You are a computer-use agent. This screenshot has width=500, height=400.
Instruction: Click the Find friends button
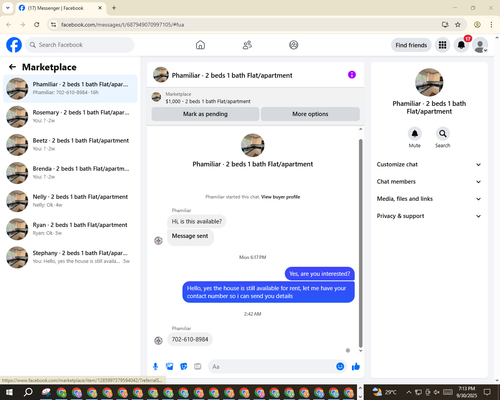[411, 45]
